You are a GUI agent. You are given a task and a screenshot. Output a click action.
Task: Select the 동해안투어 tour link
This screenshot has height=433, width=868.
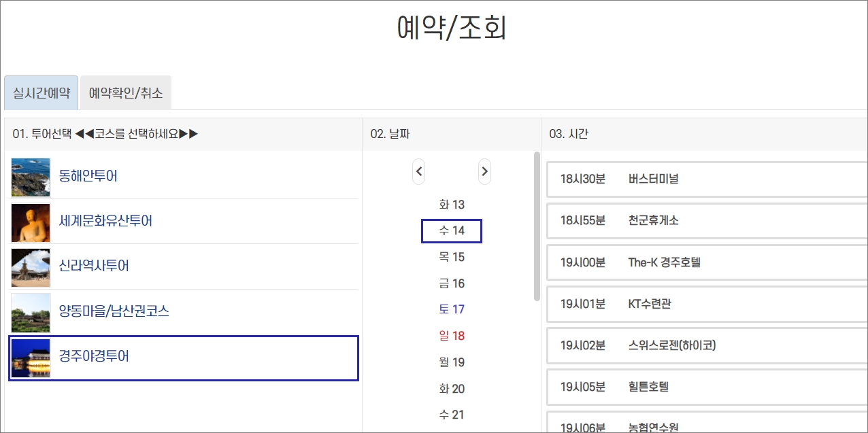tap(89, 175)
